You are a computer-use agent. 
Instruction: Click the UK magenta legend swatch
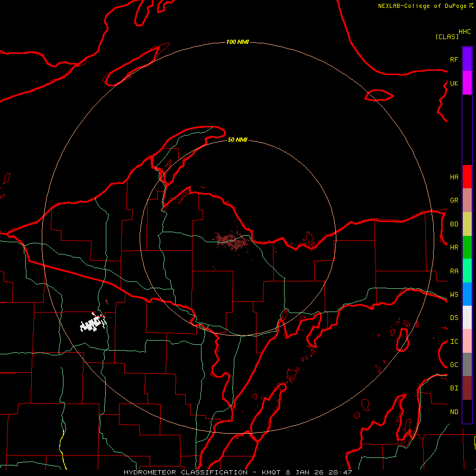click(x=467, y=83)
